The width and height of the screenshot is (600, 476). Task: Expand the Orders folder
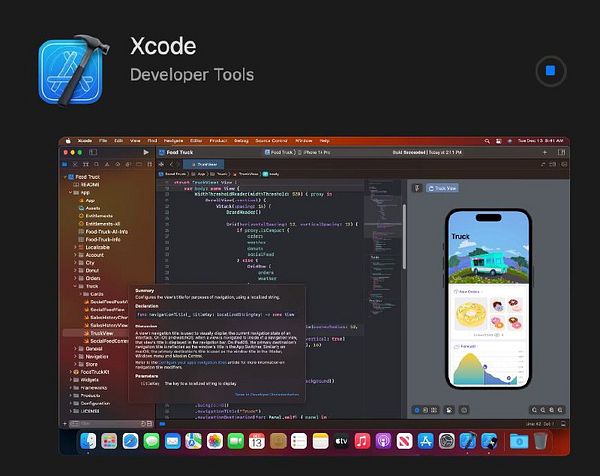click(x=75, y=278)
